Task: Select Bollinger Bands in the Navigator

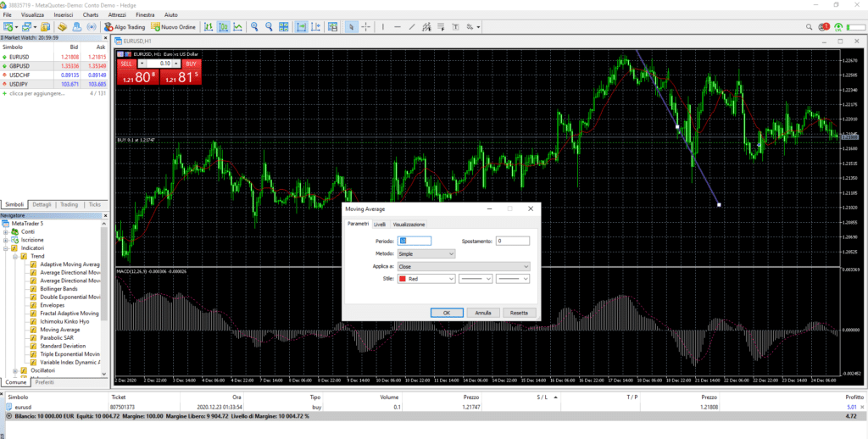Action: click(x=58, y=289)
